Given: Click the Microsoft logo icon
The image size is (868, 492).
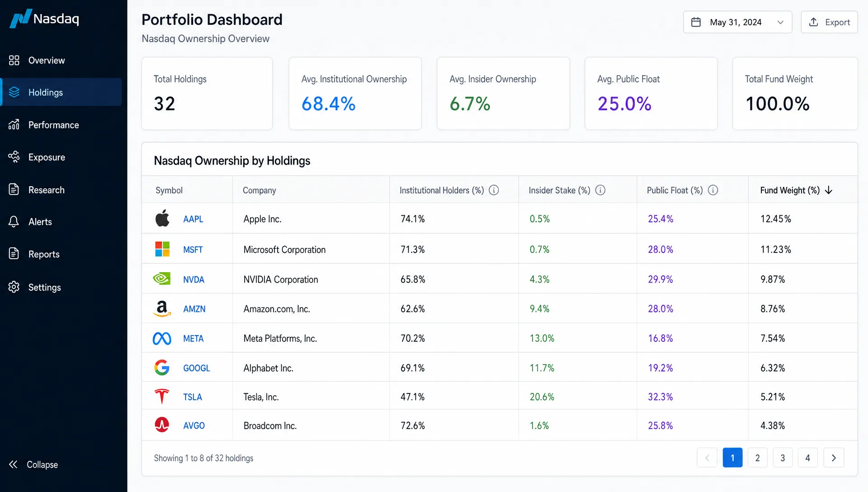Looking at the screenshot, I should (x=162, y=249).
